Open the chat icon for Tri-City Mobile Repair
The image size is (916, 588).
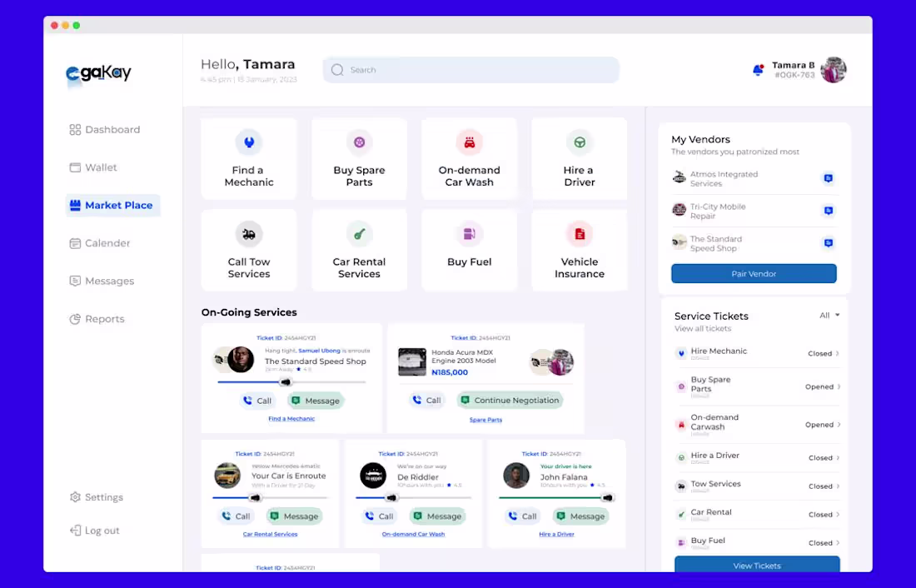828,210
